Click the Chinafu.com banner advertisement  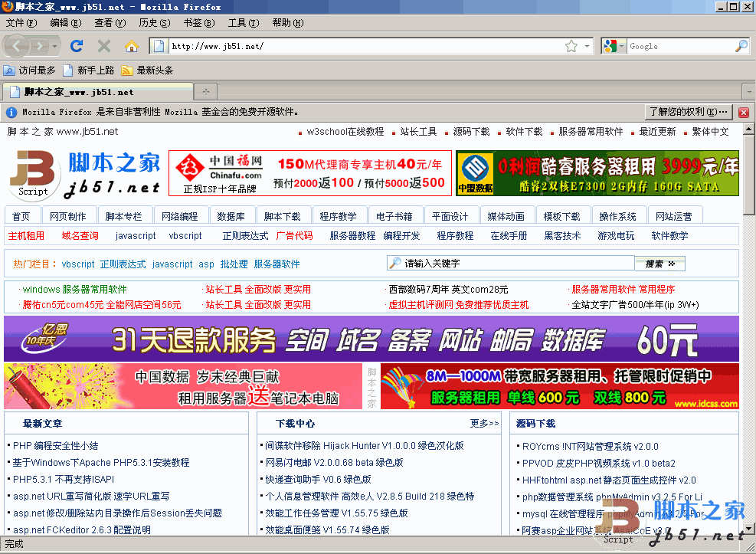pos(310,173)
